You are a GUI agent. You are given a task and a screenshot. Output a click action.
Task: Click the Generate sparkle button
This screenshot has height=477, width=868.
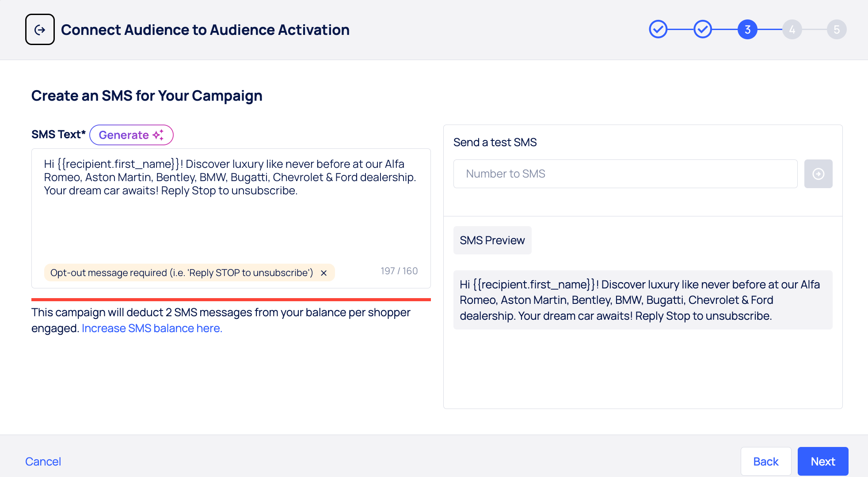pos(131,135)
